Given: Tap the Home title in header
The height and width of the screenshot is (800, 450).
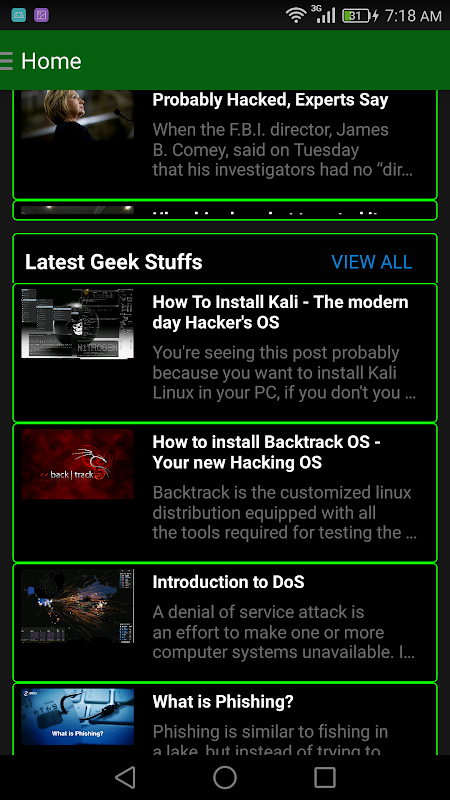Looking at the screenshot, I should 51,61.
